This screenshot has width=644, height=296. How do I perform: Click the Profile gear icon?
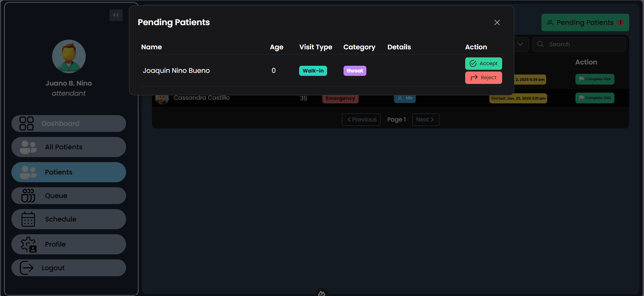coord(29,244)
